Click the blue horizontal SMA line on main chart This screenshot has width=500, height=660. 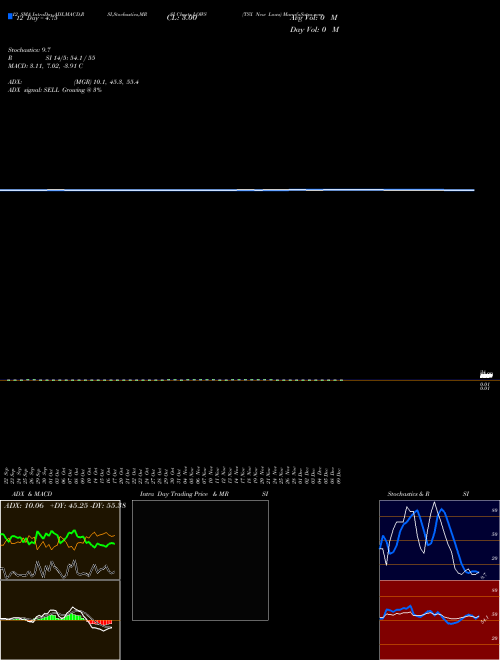(x=237, y=190)
